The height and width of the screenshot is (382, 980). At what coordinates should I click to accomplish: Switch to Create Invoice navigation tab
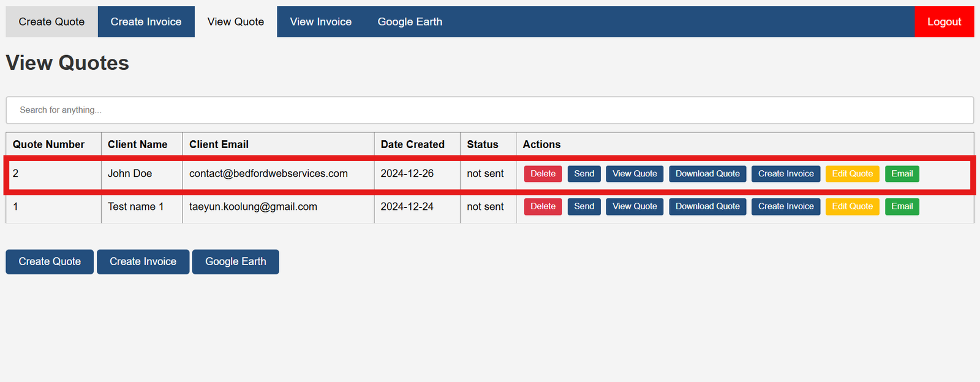tap(146, 21)
